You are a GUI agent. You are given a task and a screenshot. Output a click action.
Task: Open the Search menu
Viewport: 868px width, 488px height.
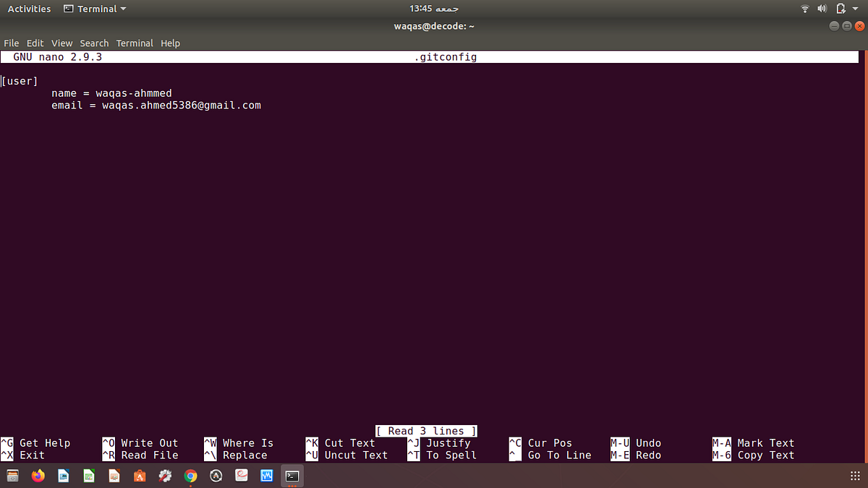(x=94, y=43)
